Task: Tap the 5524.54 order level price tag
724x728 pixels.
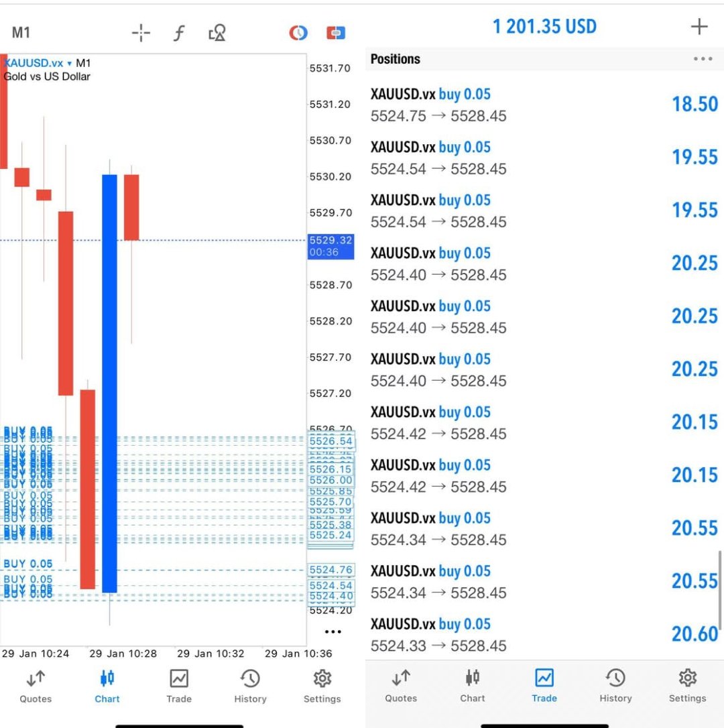Action: (x=330, y=585)
